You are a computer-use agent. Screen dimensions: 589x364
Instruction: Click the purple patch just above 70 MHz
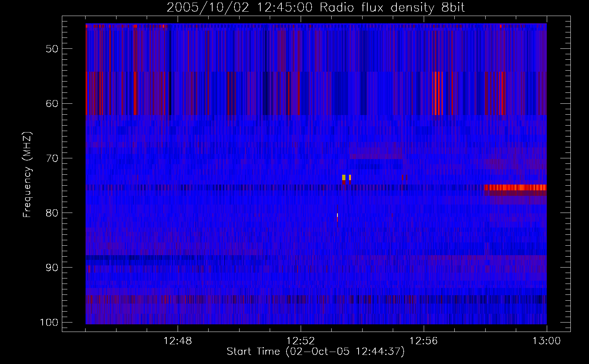(376, 151)
